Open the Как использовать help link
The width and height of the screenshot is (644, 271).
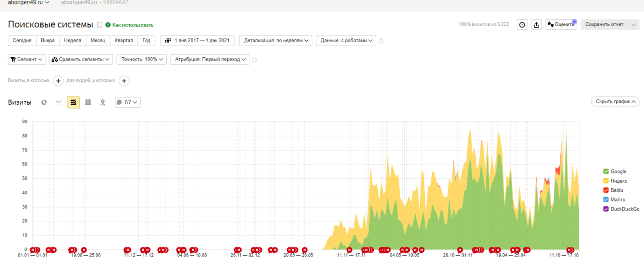130,25
